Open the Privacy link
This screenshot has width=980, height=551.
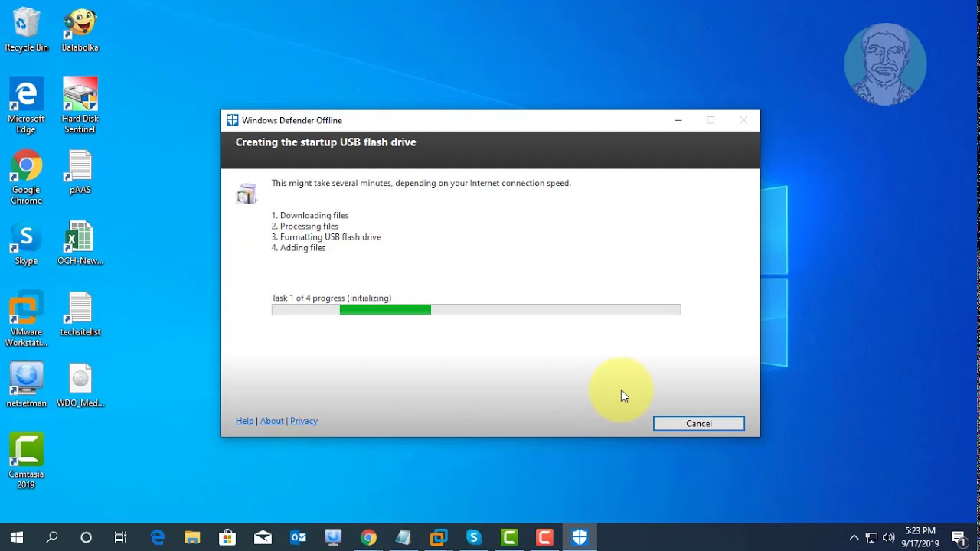click(x=304, y=421)
